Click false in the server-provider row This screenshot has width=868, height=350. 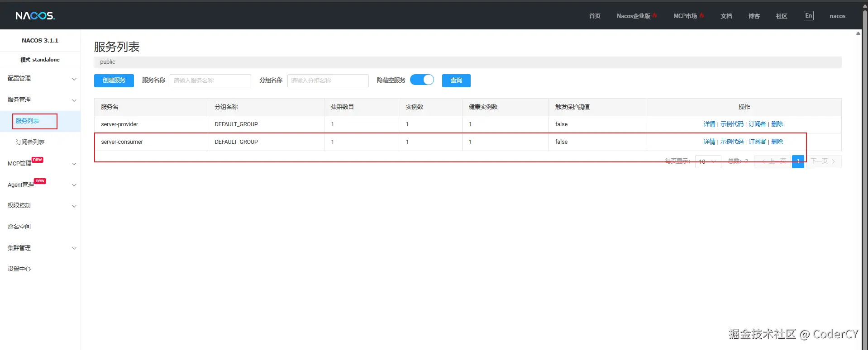(561, 124)
